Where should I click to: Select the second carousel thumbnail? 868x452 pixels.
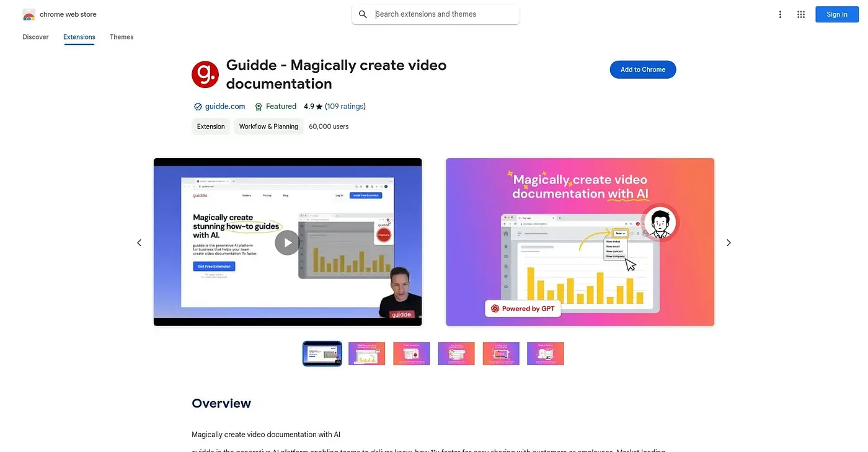click(x=367, y=354)
